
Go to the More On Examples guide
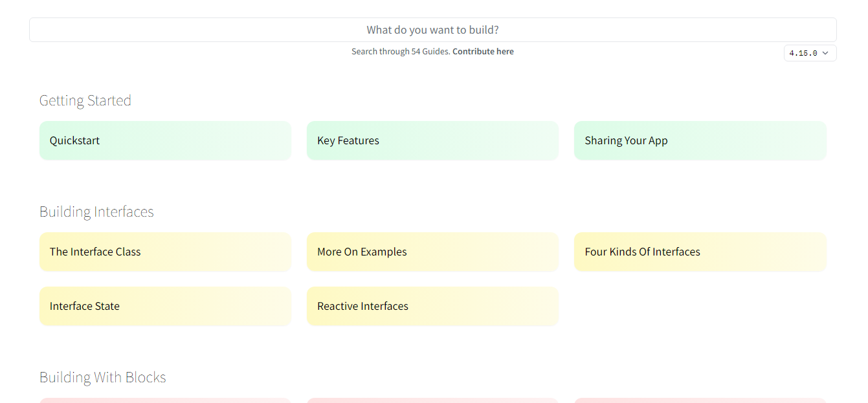click(432, 252)
